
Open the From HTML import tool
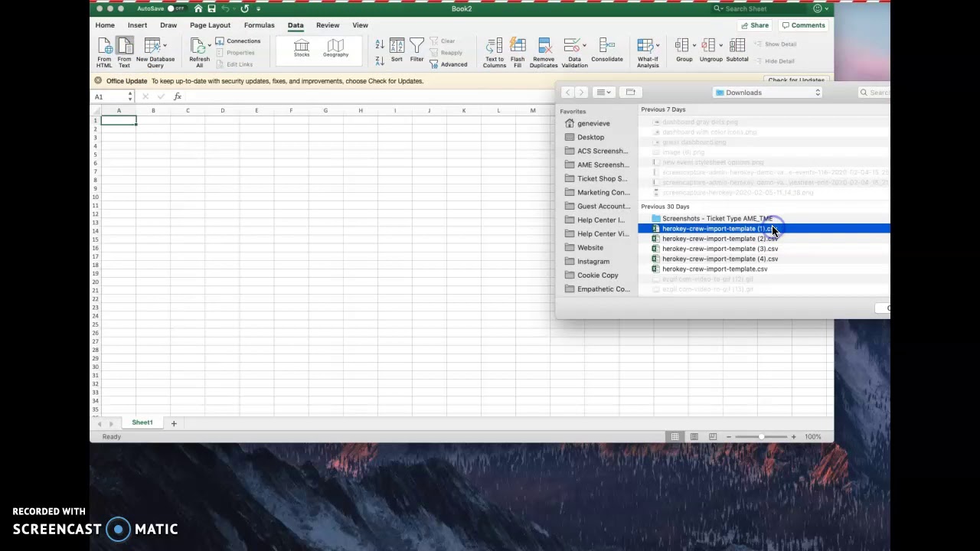coord(104,52)
